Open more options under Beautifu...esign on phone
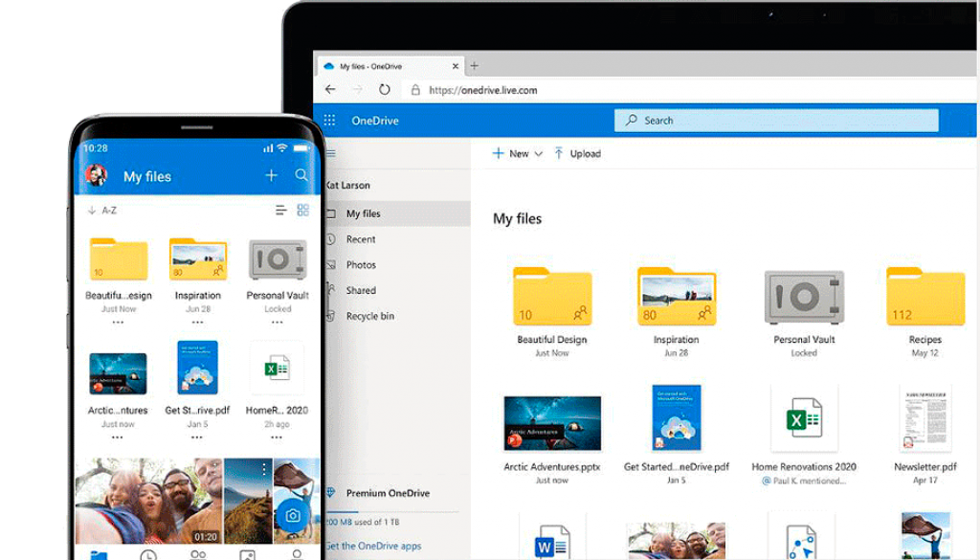The height and width of the screenshot is (560, 980). 118,323
